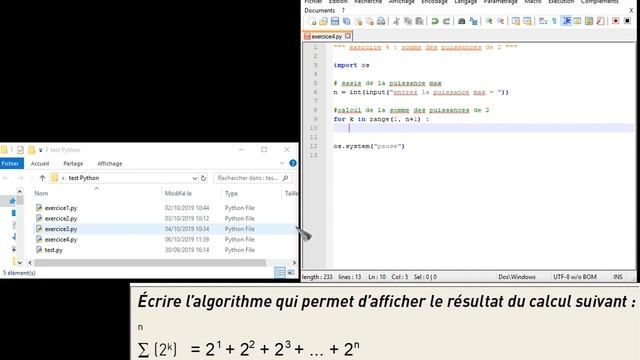The width and height of the screenshot is (640, 360).
Task: Open the address bar history dropdown
Action: 194,178
